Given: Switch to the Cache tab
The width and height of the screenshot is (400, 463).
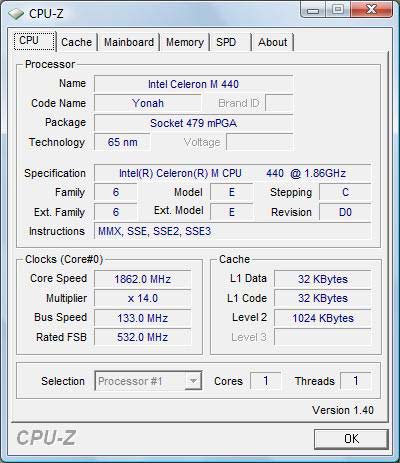Looking at the screenshot, I should coord(76,42).
